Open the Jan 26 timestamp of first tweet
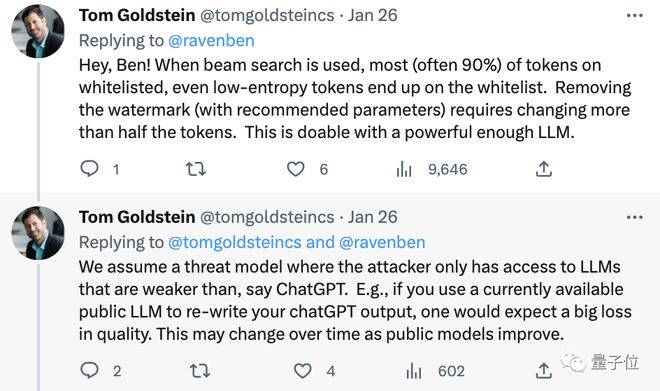 pyautogui.click(x=373, y=16)
